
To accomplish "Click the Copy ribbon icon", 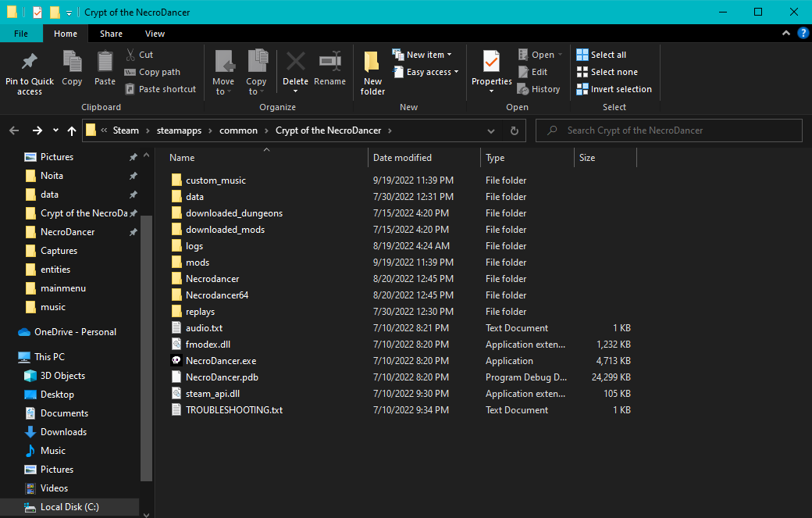I will point(72,62).
